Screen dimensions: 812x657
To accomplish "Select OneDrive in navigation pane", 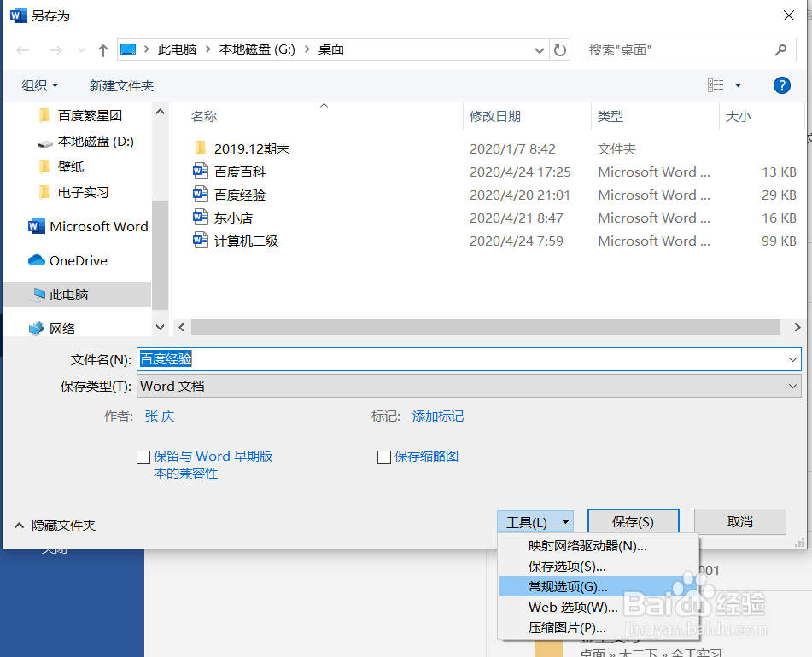I will click(x=67, y=260).
